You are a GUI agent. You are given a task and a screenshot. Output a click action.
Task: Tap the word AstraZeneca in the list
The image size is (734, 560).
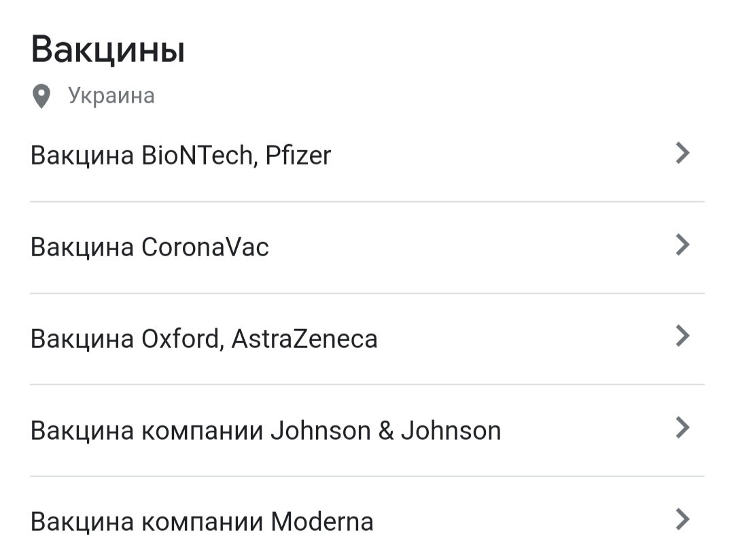[x=304, y=338]
